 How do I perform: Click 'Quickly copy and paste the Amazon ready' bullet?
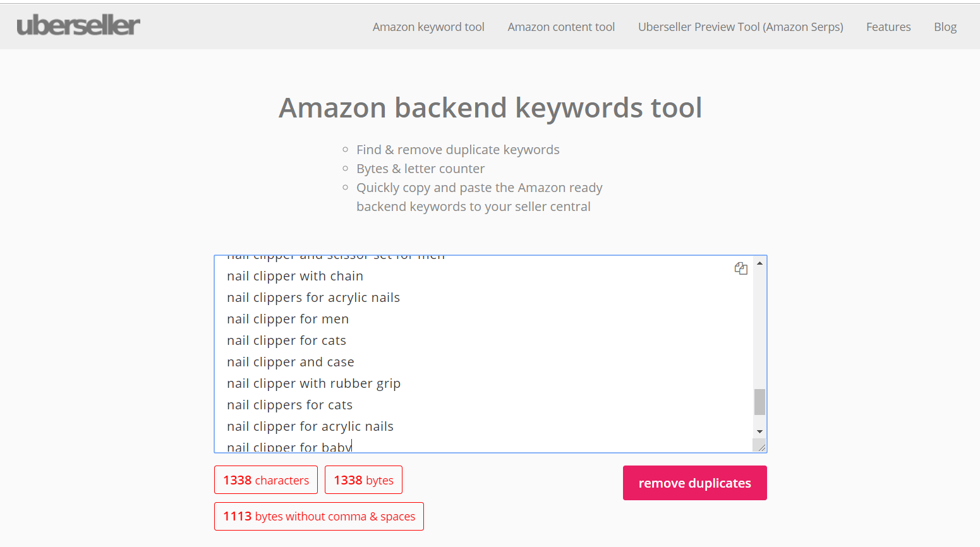click(480, 188)
